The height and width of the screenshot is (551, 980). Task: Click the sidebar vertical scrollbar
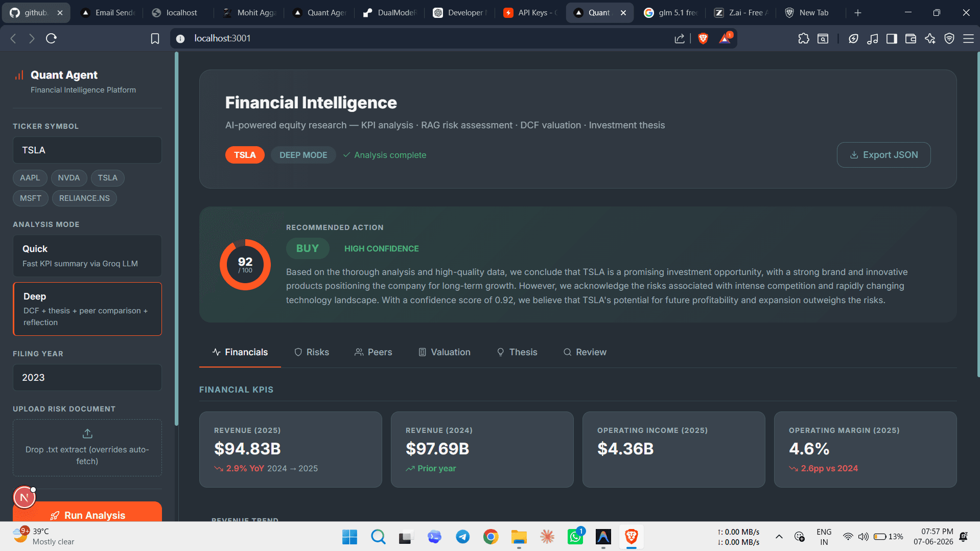[x=177, y=239]
